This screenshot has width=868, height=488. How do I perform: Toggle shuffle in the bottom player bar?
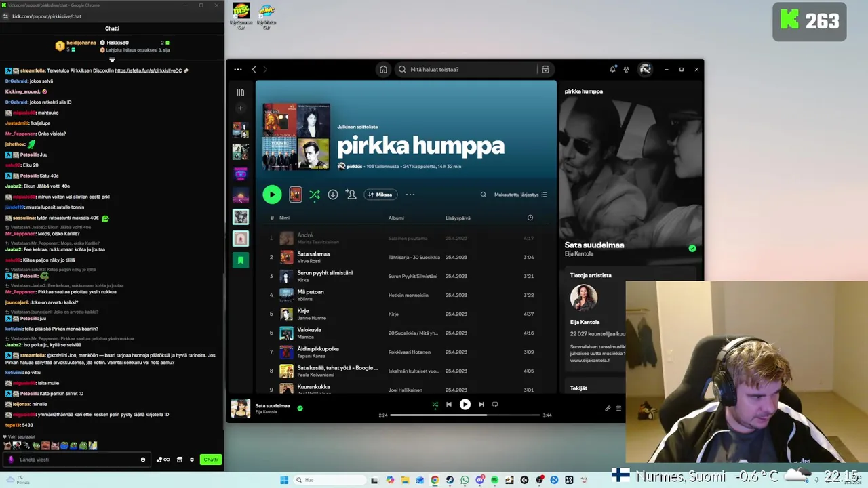(x=435, y=404)
